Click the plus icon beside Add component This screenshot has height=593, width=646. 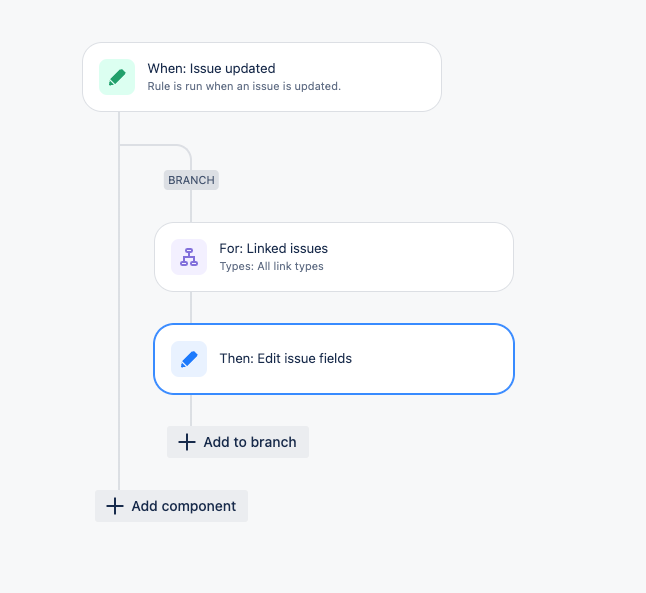(115, 506)
